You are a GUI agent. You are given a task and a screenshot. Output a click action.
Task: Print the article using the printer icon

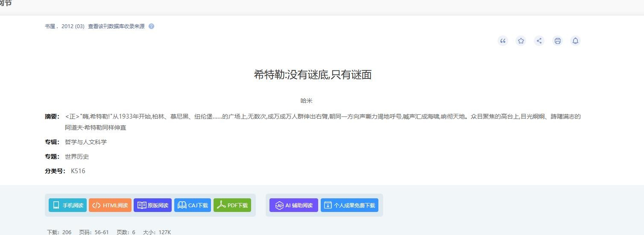(557, 41)
